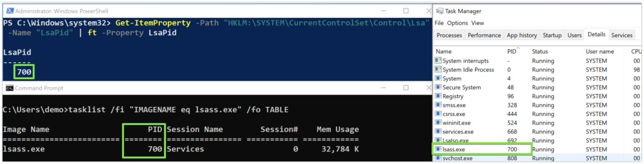Select the csrss.exe process icon

coord(439,114)
